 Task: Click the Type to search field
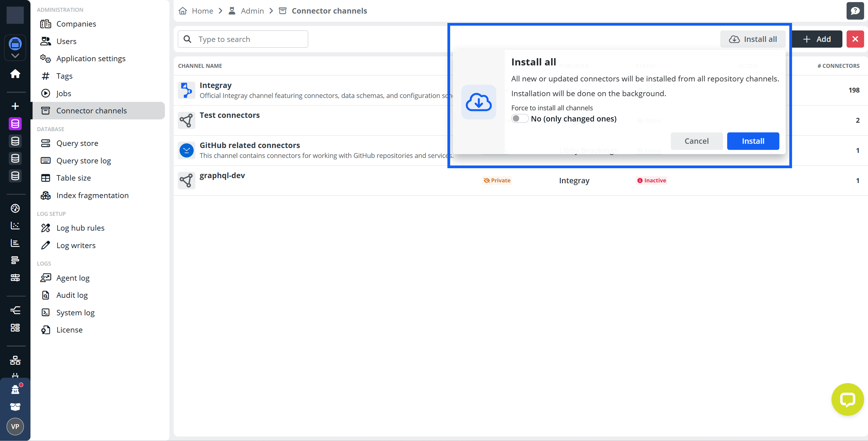(242, 39)
